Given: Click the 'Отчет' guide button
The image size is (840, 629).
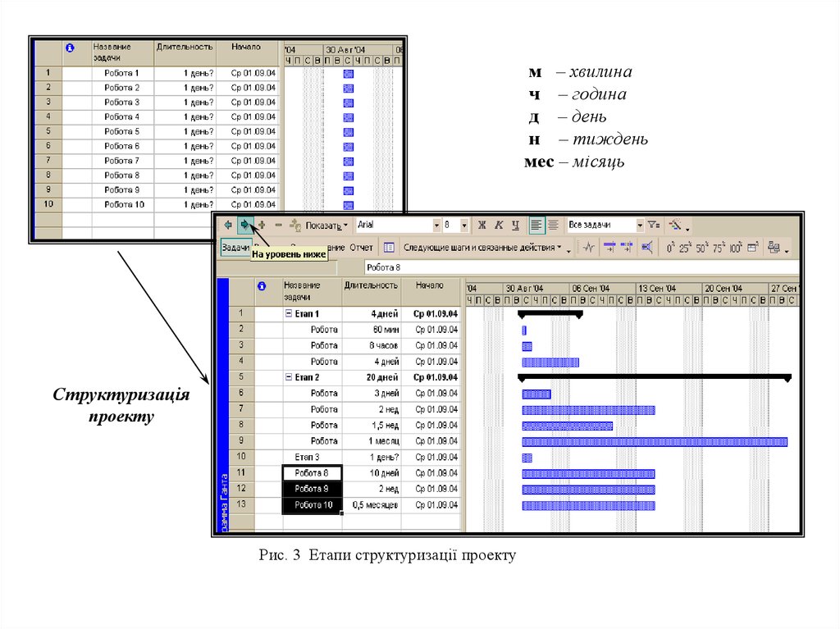Looking at the screenshot, I should (x=361, y=247).
